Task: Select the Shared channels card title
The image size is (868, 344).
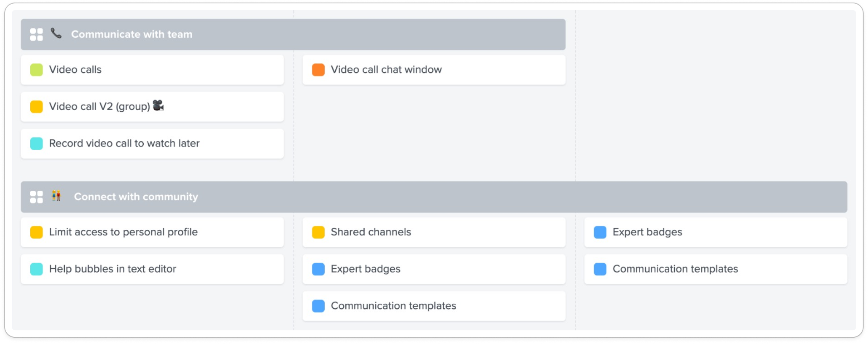Action: [x=371, y=232]
